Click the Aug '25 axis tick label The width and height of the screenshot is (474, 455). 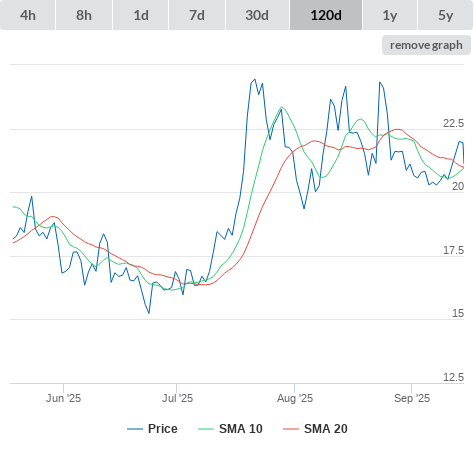pyautogui.click(x=295, y=398)
